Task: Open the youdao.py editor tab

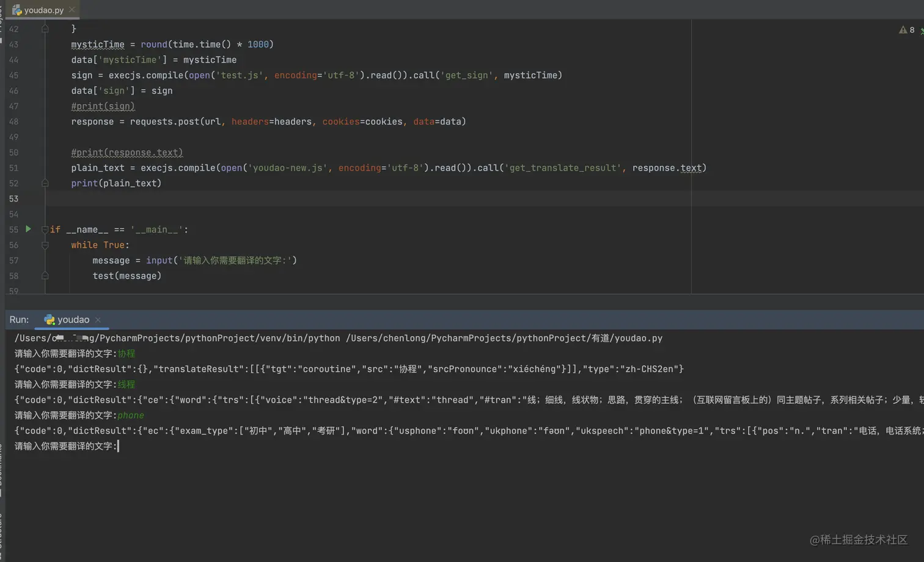Action: coord(43,10)
